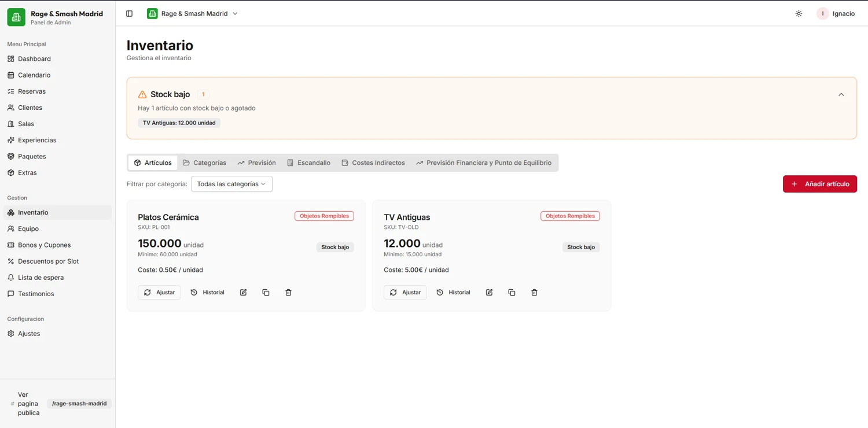Image resolution: width=868 pixels, height=428 pixels.
Task: Duplicate Platos Cerámica with copy icon
Action: [266, 293]
